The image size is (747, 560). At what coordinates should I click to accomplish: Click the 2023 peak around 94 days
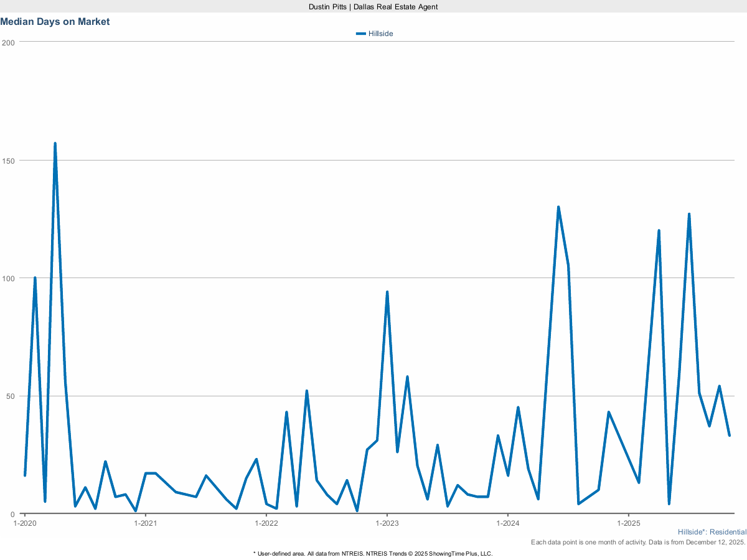pyautogui.click(x=387, y=291)
